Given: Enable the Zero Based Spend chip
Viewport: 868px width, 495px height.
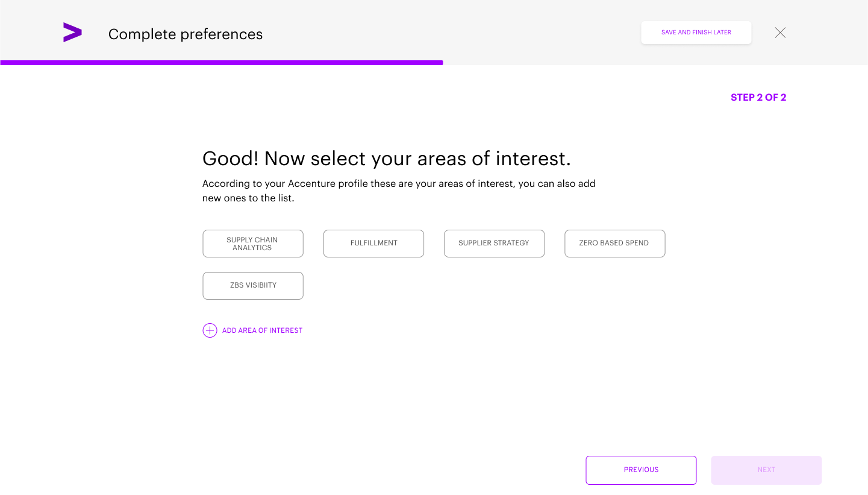Looking at the screenshot, I should 614,244.
